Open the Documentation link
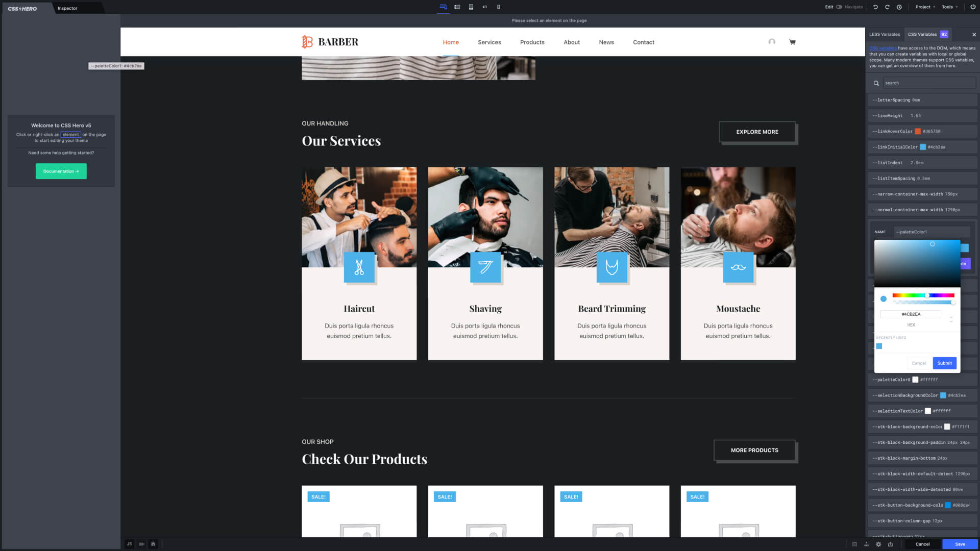The height and width of the screenshot is (551, 980). 61,171
